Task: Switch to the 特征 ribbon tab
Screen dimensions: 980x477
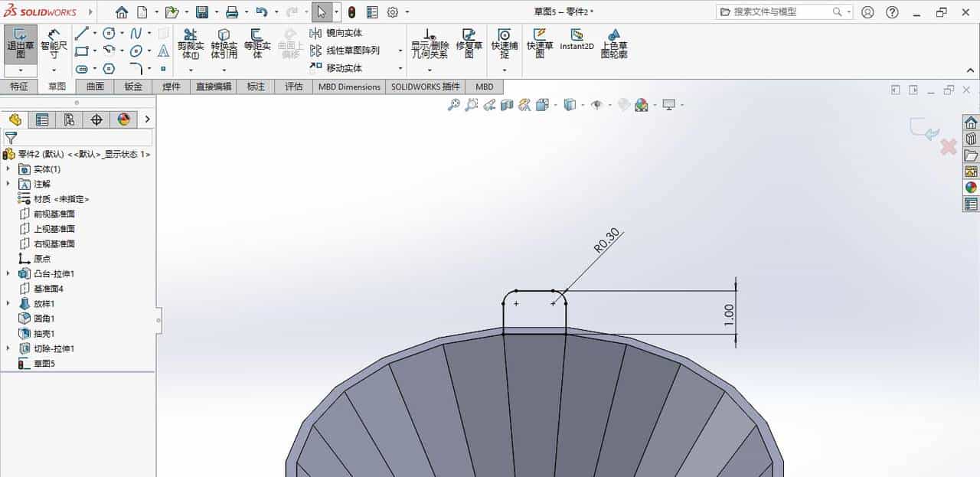Action: [20, 87]
